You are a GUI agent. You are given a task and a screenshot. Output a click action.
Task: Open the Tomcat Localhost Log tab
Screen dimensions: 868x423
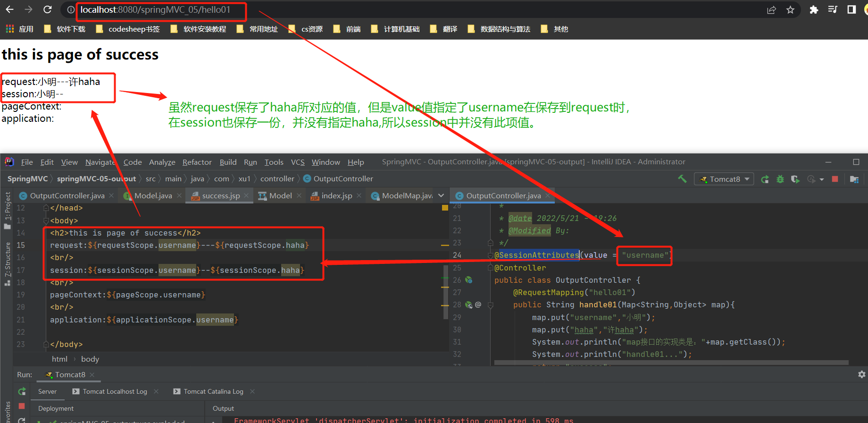(x=115, y=391)
